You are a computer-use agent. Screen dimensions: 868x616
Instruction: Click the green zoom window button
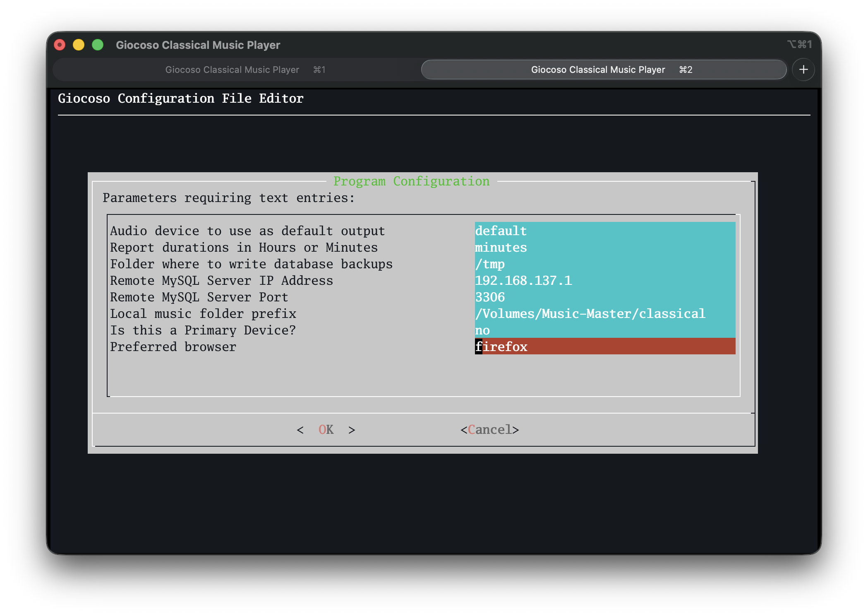tap(98, 45)
